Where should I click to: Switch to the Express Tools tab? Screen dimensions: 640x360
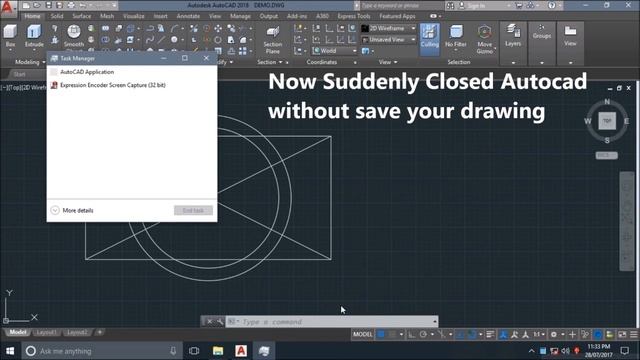[x=354, y=16]
